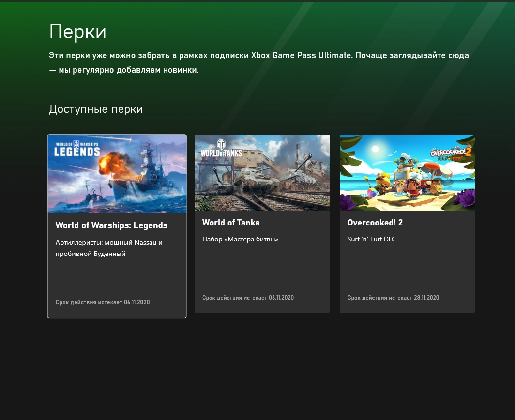
Task: Select the Overcooked! 2 title
Action: pyautogui.click(x=375, y=223)
